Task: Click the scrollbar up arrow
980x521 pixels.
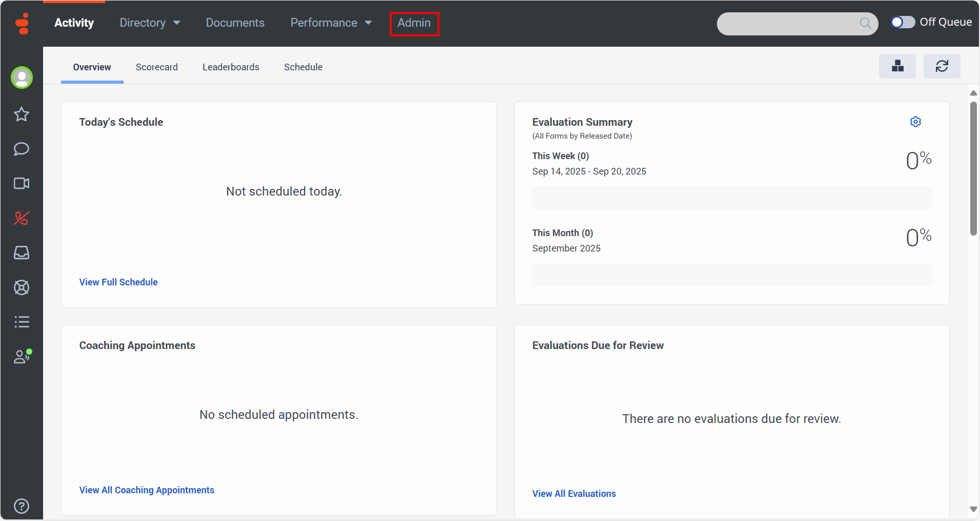Action: [x=973, y=93]
